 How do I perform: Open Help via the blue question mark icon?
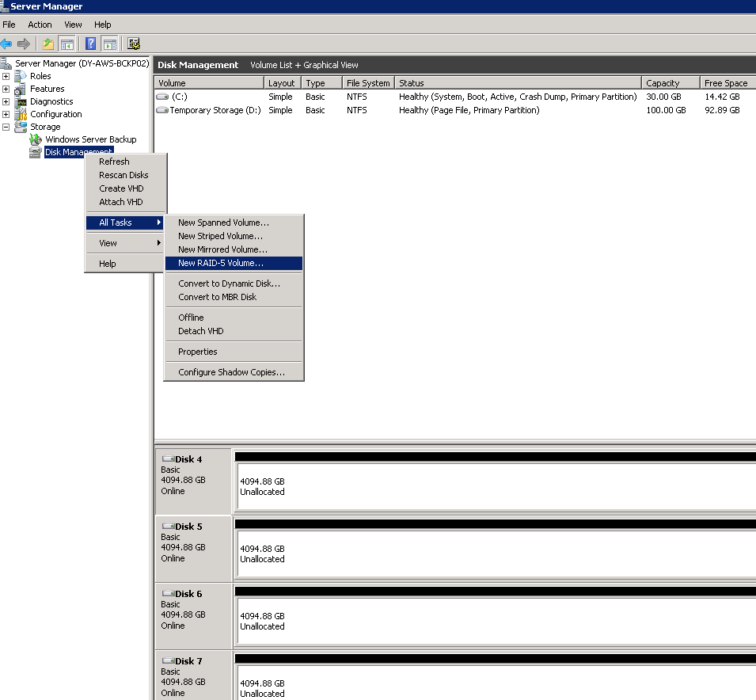[91, 44]
